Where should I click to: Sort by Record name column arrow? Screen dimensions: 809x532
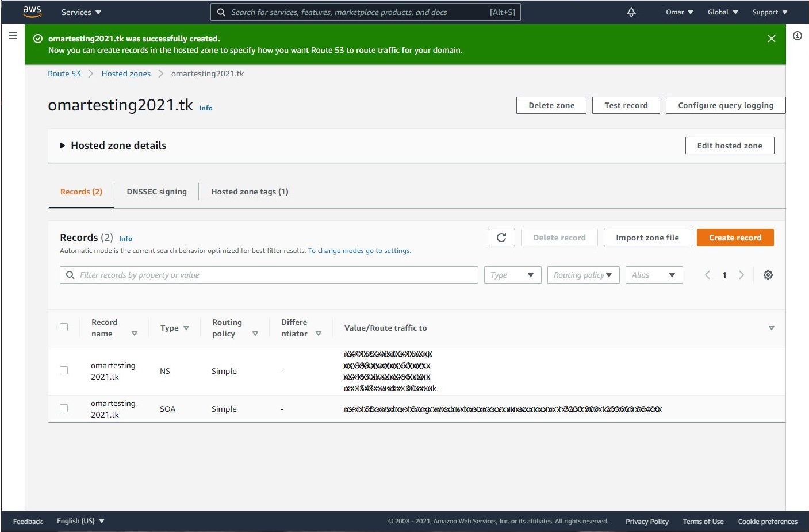[135, 334]
